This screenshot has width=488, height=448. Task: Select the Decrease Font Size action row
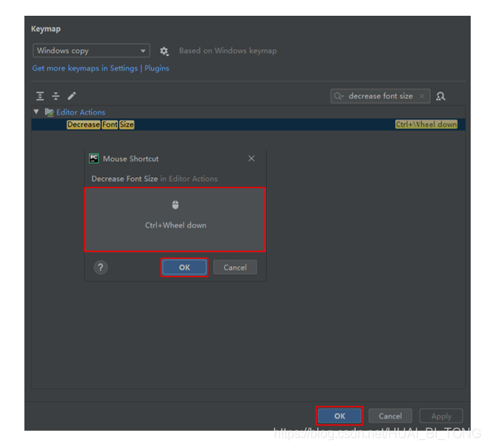pos(248,124)
